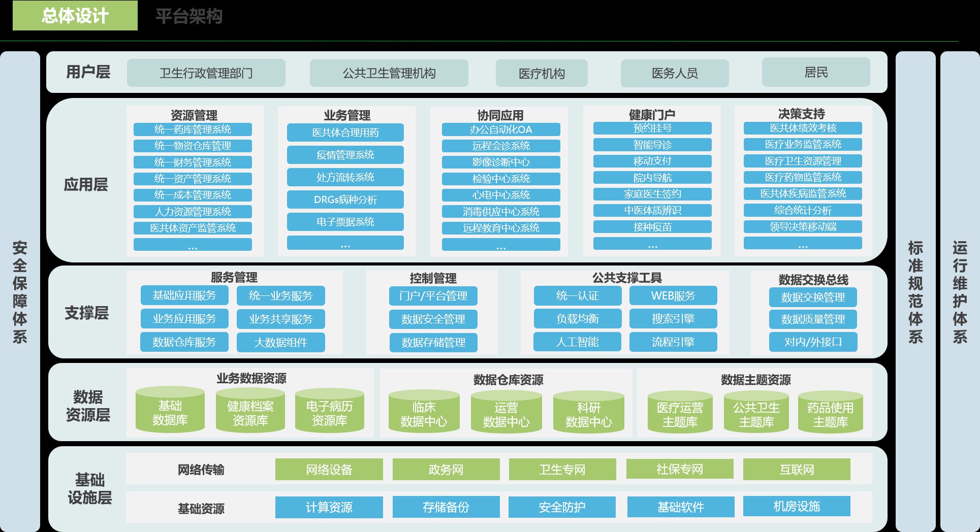Click the 安全保障体系 vertical side panel
The width and height of the screenshot is (980, 532).
(x=20, y=291)
